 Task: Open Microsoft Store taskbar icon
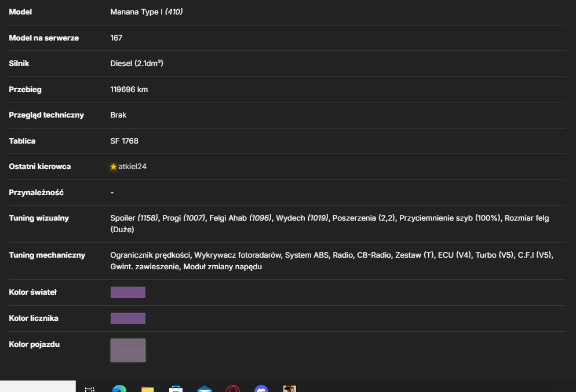click(x=176, y=389)
